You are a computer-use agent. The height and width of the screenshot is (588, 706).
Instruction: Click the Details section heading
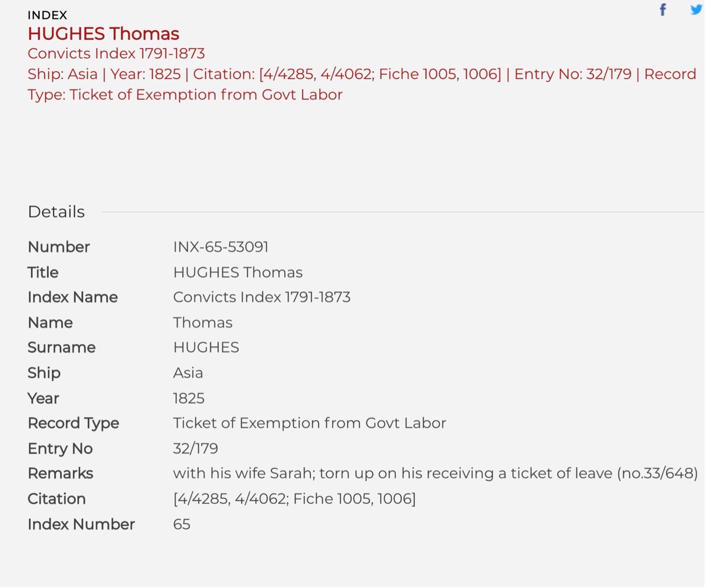coord(56,211)
